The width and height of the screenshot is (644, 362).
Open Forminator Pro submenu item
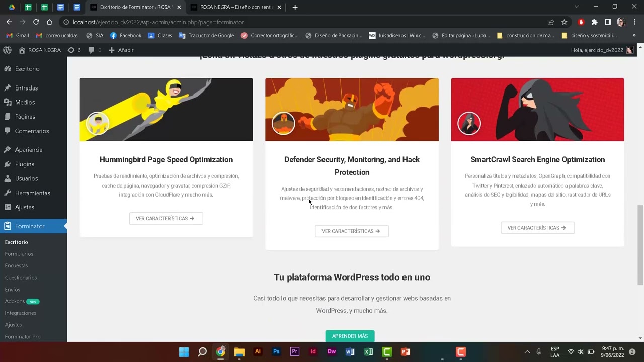coord(23,337)
